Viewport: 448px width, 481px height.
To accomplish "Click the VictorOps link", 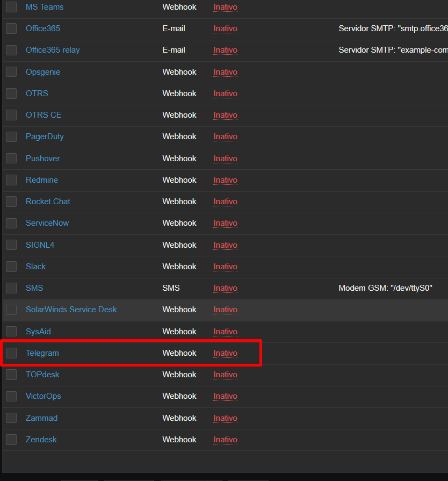I will (43, 396).
